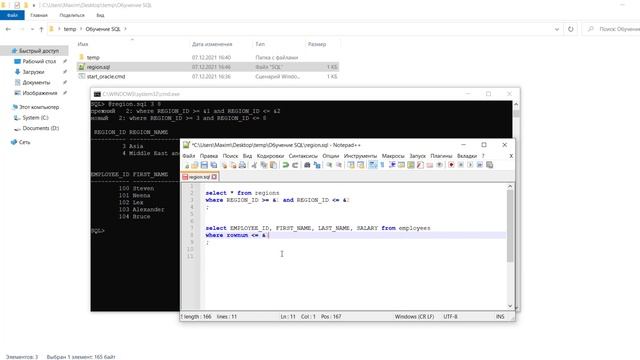Click the Save All icon in Notepad++
This screenshot has height=360, width=640.
213,165
